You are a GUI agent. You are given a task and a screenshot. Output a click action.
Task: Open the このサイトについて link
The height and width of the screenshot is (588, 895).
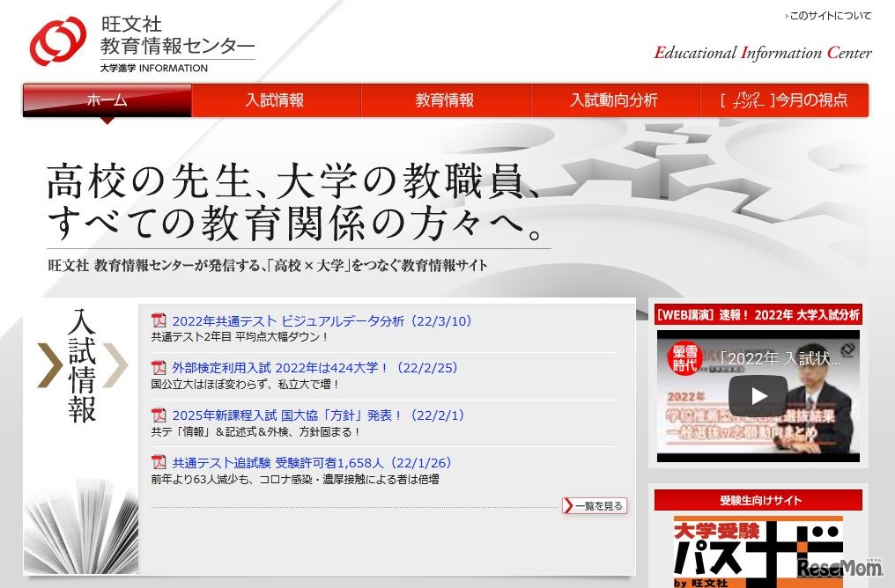pyautogui.click(x=827, y=15)
